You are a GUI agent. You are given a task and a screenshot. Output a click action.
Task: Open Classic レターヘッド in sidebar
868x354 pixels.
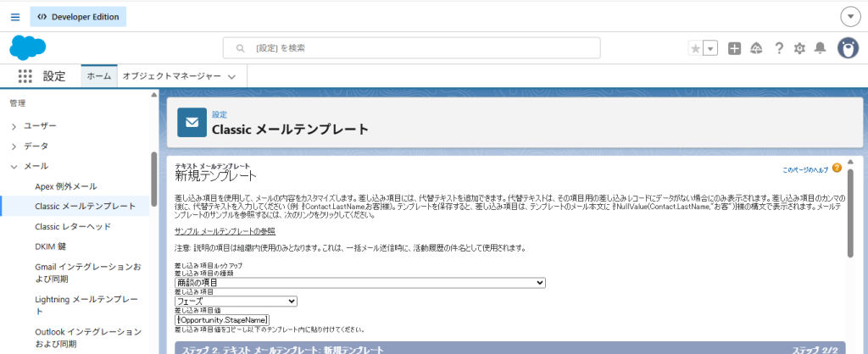[73, 226]
